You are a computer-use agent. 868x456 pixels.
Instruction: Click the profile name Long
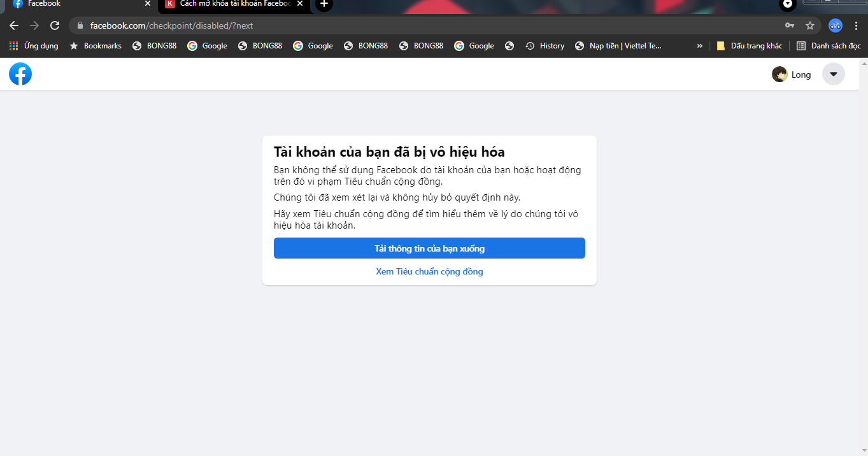(801, 75)
